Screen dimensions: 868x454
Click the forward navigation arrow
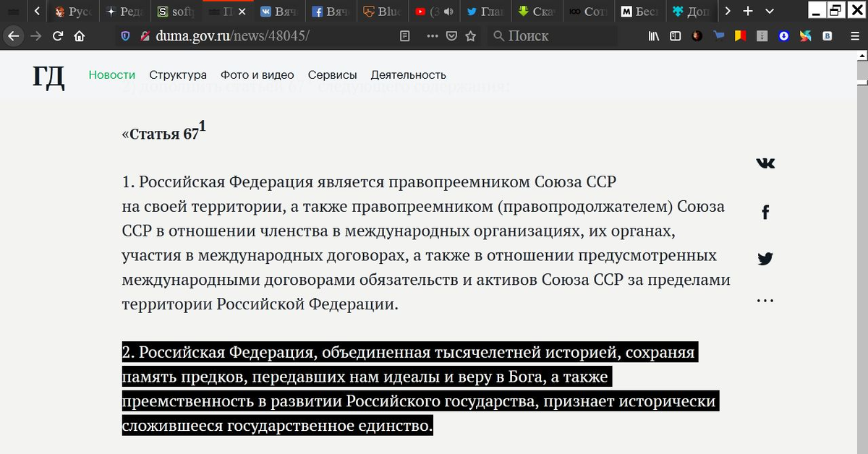tap(35, 35)
